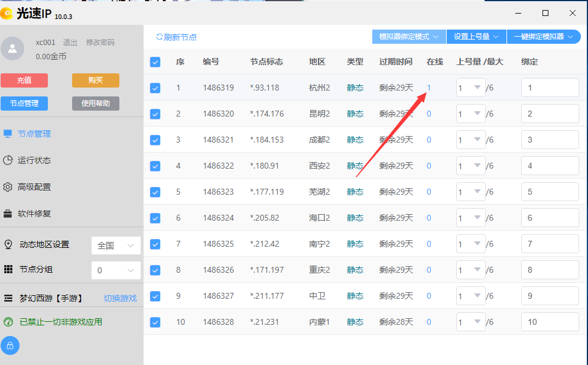Click the red 充值 button
588x365 pixels.
tap(24, 80)
